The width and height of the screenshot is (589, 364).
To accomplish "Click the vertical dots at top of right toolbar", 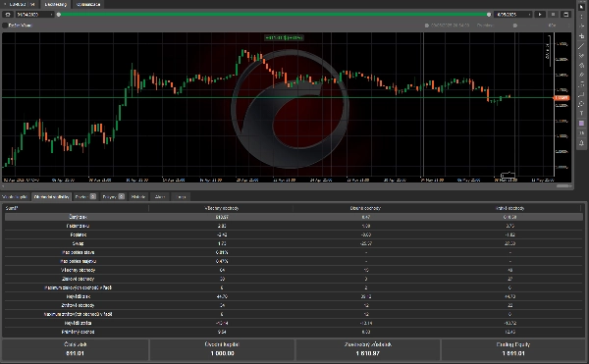I will [x=581, y=17].
